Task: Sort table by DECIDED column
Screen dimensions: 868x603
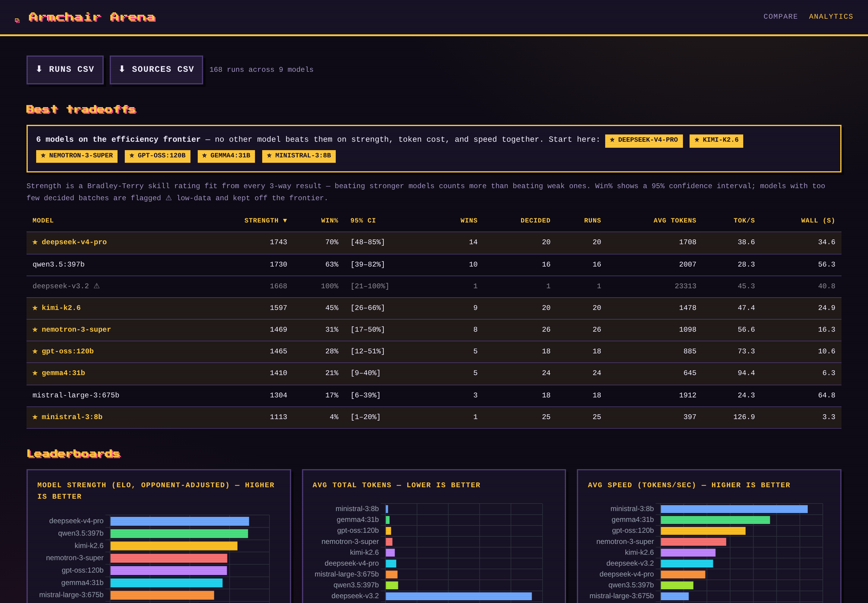Action: (535, 220)
